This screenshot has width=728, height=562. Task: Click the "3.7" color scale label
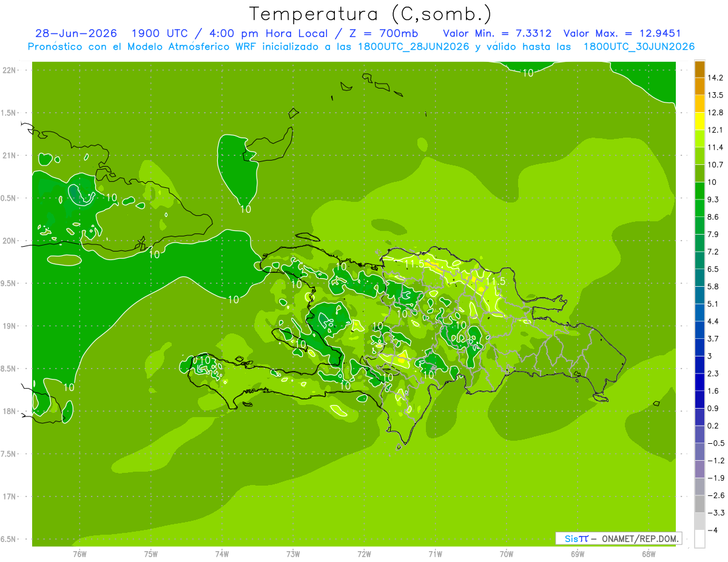[713, 339]
